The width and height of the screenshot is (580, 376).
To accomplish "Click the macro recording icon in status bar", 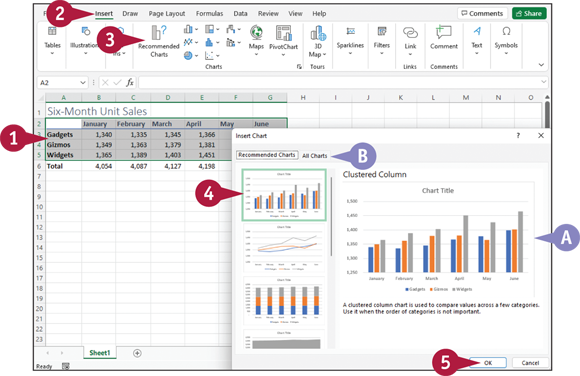I will (65, 366).
